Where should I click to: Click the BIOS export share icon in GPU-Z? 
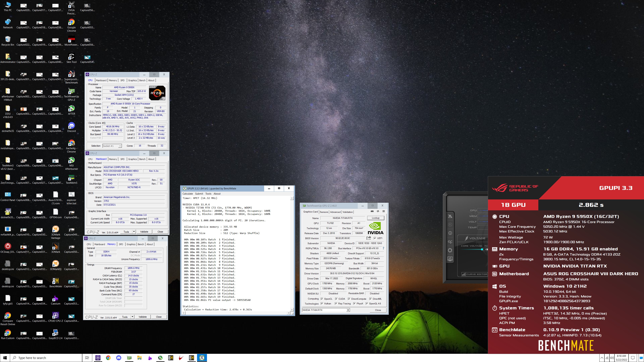(x=368, y=238)
